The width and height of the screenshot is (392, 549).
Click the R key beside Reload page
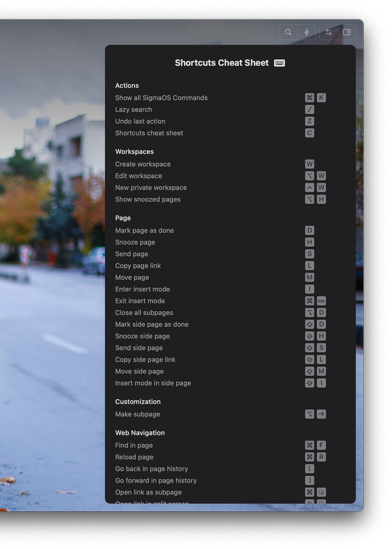(x=321, y=457)
